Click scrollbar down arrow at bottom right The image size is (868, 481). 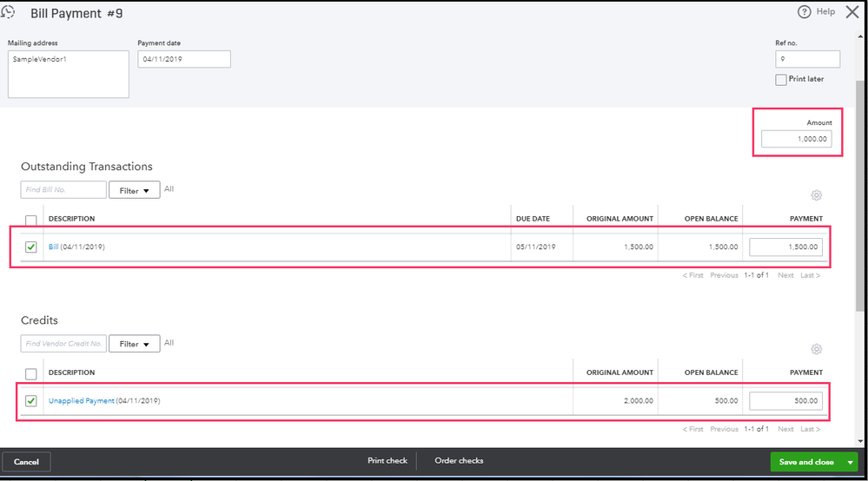(860, 441)
